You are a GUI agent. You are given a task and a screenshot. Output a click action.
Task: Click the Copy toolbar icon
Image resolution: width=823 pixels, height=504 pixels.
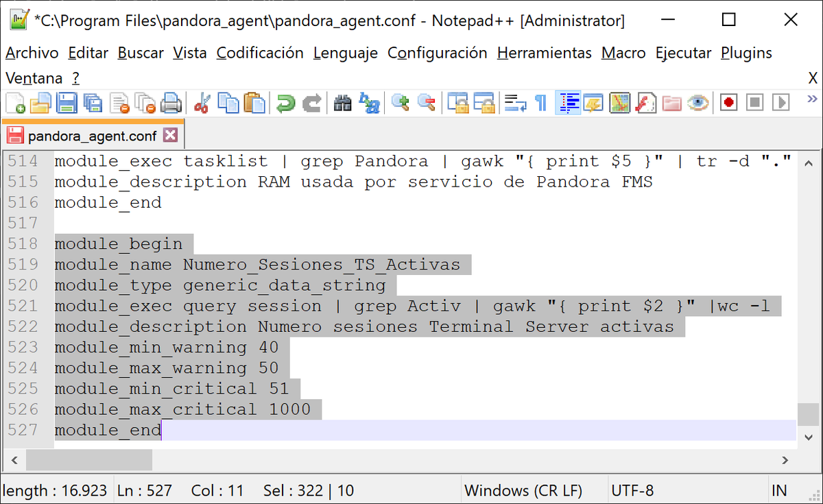coord(228,103)
